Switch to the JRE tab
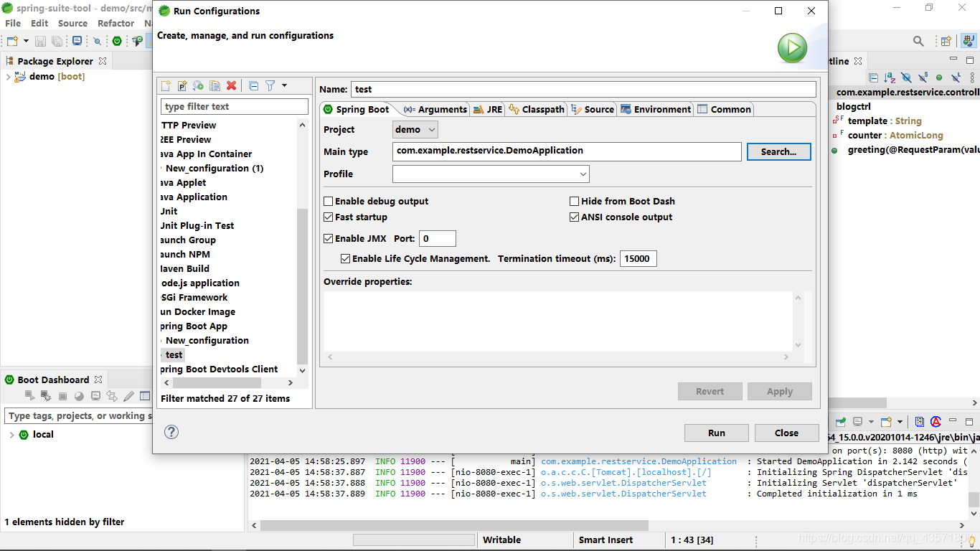The width and height of the screenshot is (980, 551). click(x=488, y=110)
